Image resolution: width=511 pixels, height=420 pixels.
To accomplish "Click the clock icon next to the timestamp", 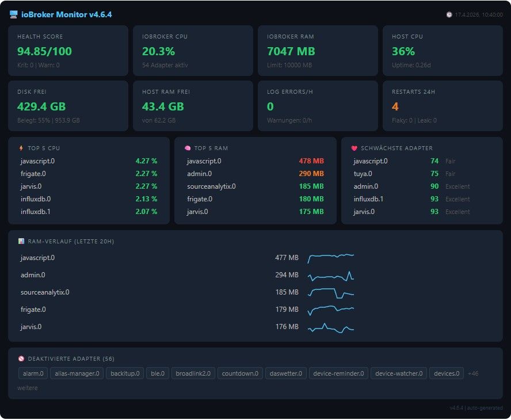I will [449, 15].
